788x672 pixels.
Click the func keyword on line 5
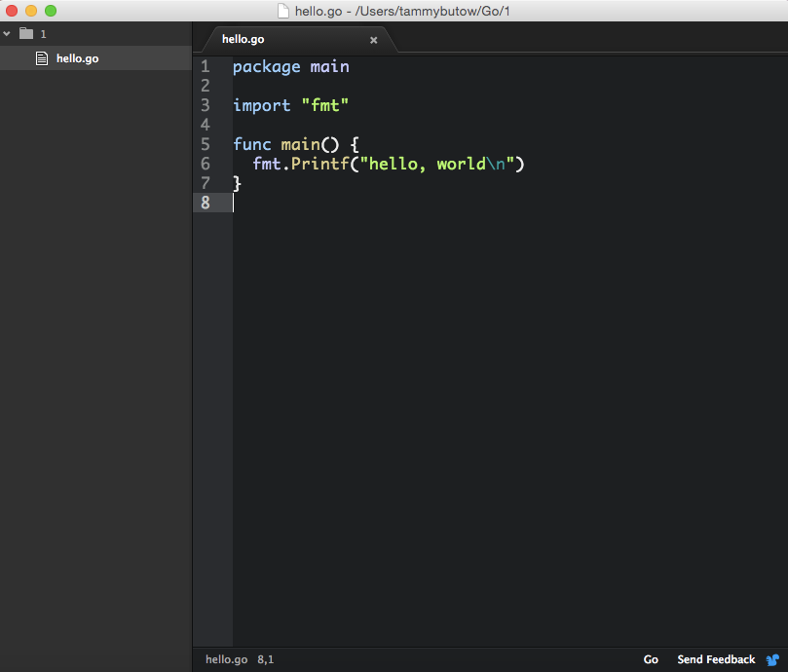[x=251, y=144]
